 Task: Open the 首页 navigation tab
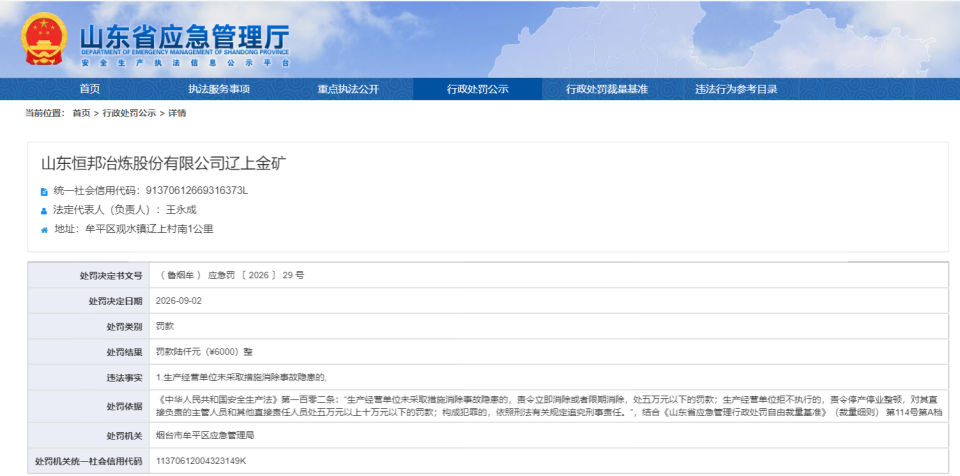90,89
